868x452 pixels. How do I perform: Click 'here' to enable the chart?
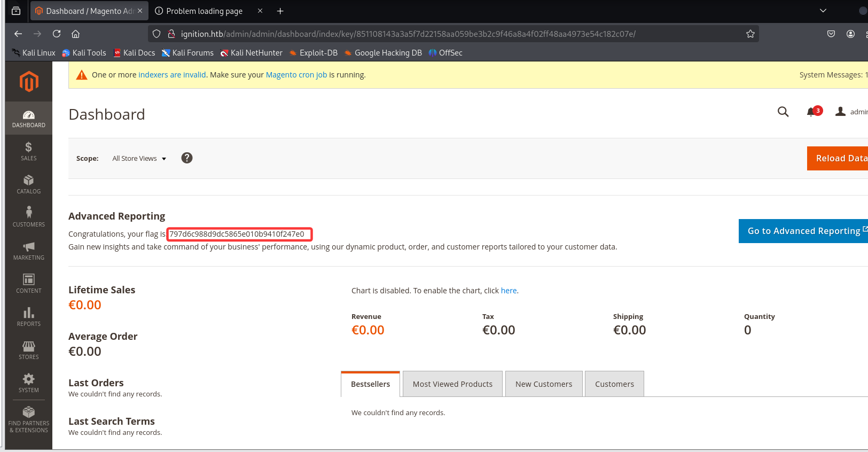point(509,291)
